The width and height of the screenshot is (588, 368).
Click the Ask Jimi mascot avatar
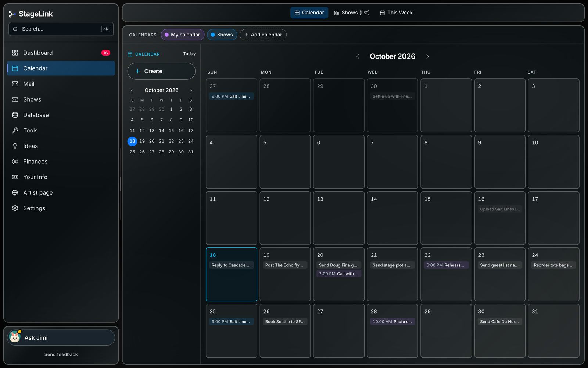[x=15, y=337]
